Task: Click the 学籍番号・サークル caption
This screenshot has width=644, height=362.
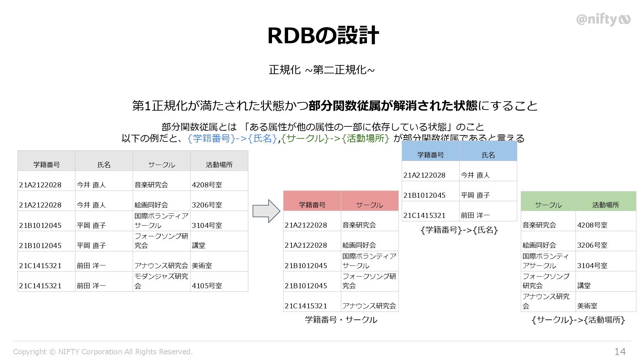Action: click(x=341, y=319)
